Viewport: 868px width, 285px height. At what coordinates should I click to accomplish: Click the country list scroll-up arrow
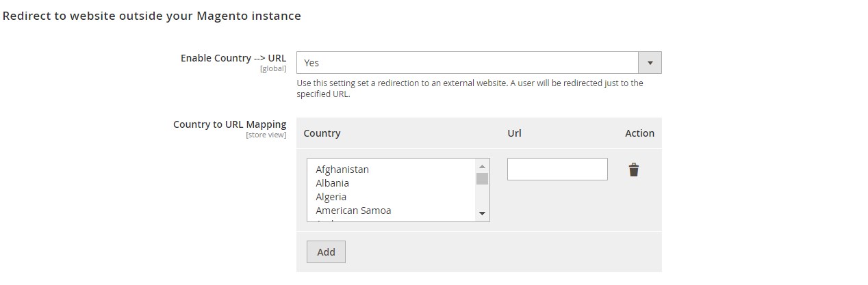click(483, 166)
